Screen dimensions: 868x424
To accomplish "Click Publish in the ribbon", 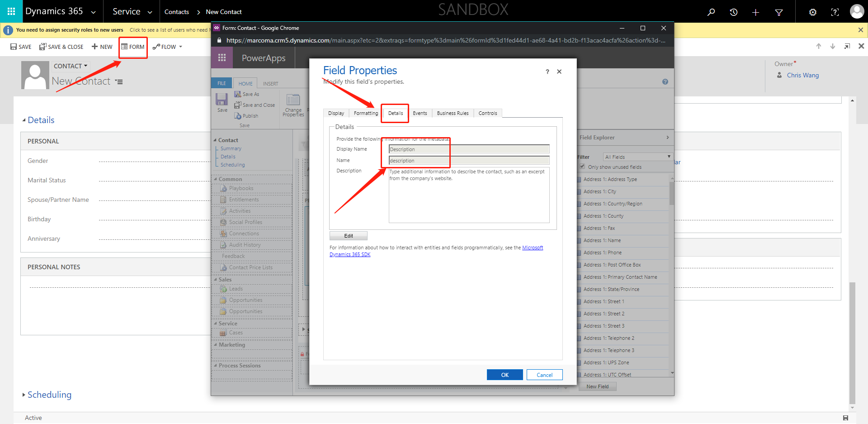I will tap(246, 116).
